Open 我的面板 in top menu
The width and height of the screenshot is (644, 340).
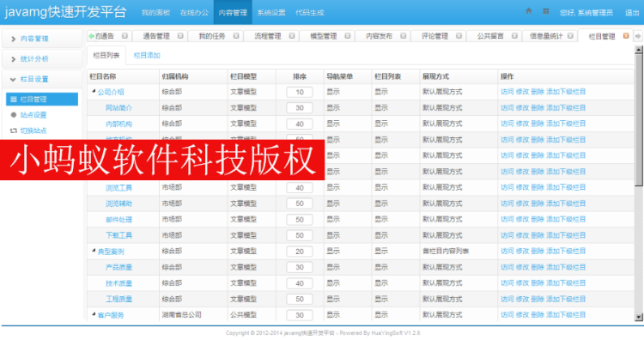tap(155, 13)
